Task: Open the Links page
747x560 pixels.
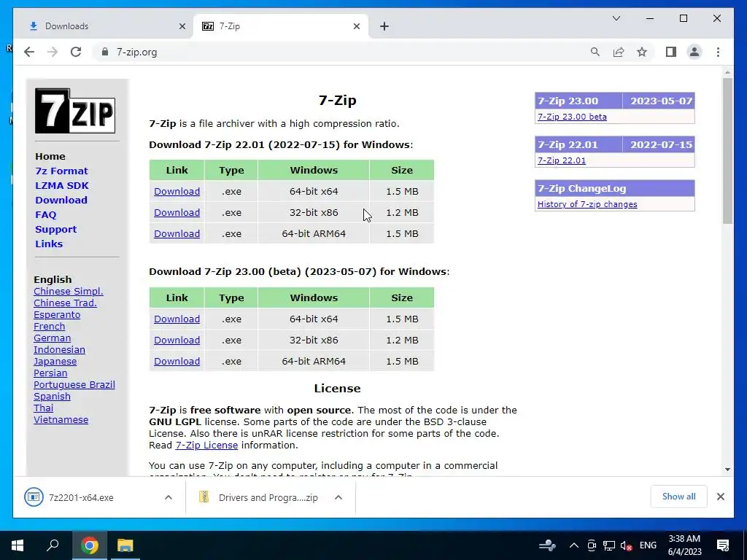Action: pos(49,244)
